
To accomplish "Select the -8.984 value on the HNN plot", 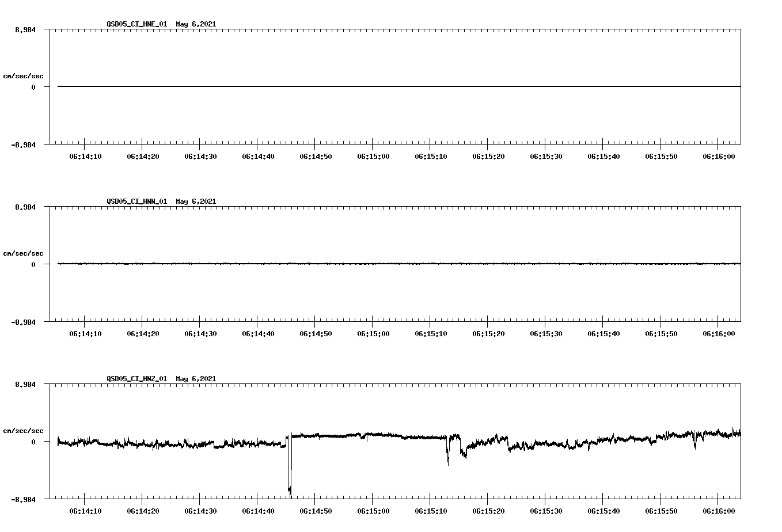I will point(24,322).
